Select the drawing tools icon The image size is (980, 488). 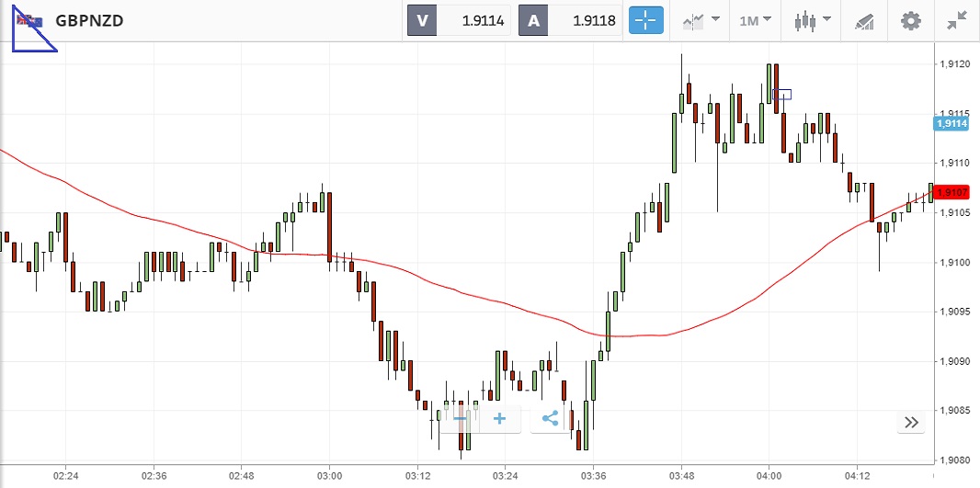pyautogui.click(x=864, y=20)
